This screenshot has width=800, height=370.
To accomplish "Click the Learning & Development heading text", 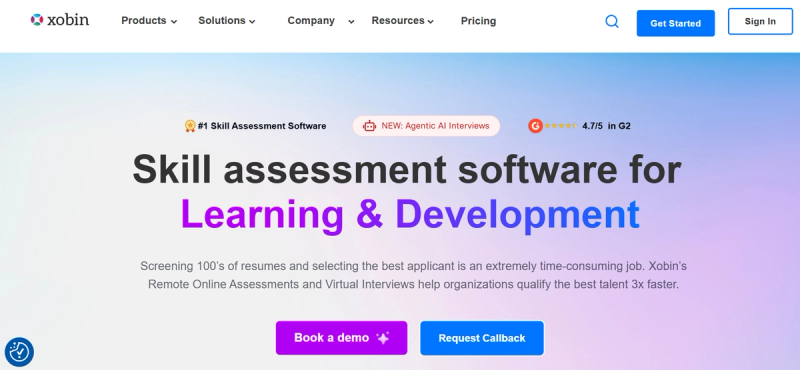I will click(410, 214).
